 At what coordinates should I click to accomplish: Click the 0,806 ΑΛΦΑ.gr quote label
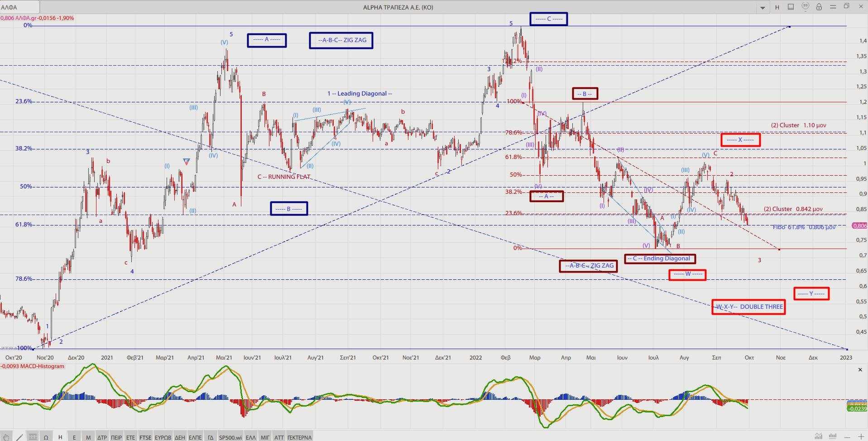pos(37,18)
